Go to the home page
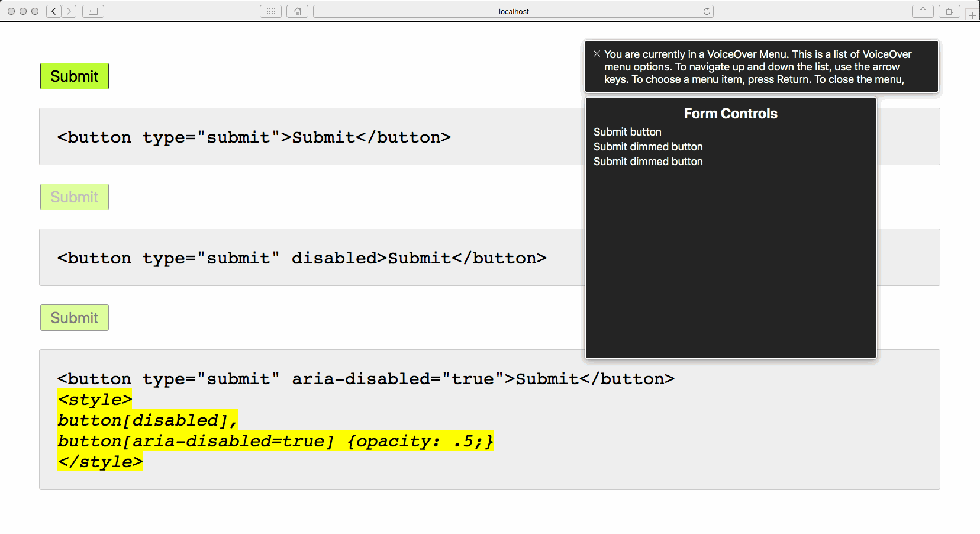The width and height of the screenshot is (980, 534). pos(297,11)
